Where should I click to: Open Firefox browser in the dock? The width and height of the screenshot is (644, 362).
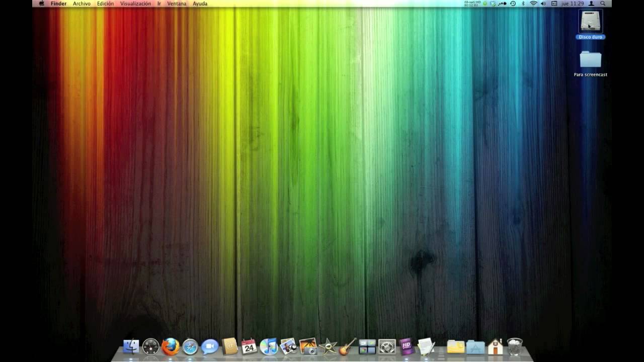pyautogui.click(x=171, y=346)
